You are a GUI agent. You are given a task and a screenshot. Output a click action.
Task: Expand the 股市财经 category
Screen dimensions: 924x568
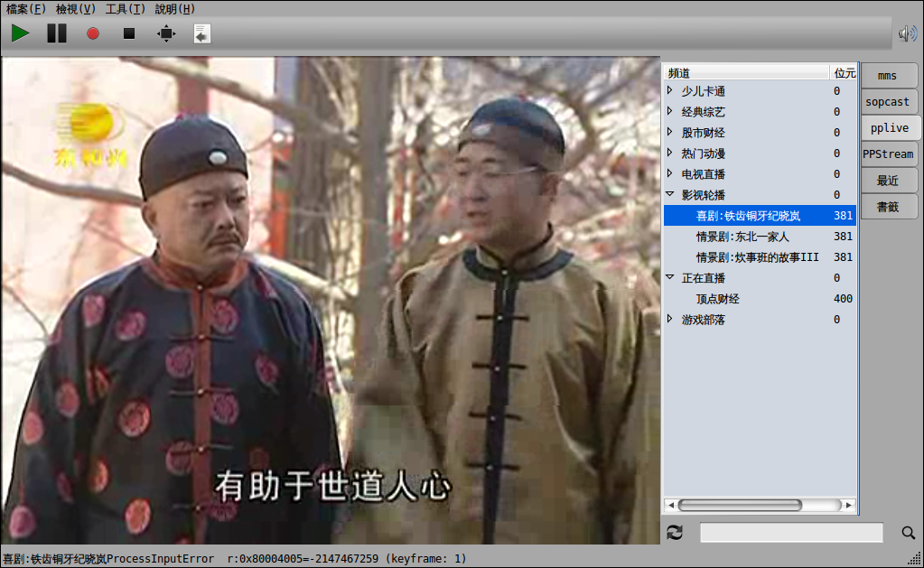point(670,132)
